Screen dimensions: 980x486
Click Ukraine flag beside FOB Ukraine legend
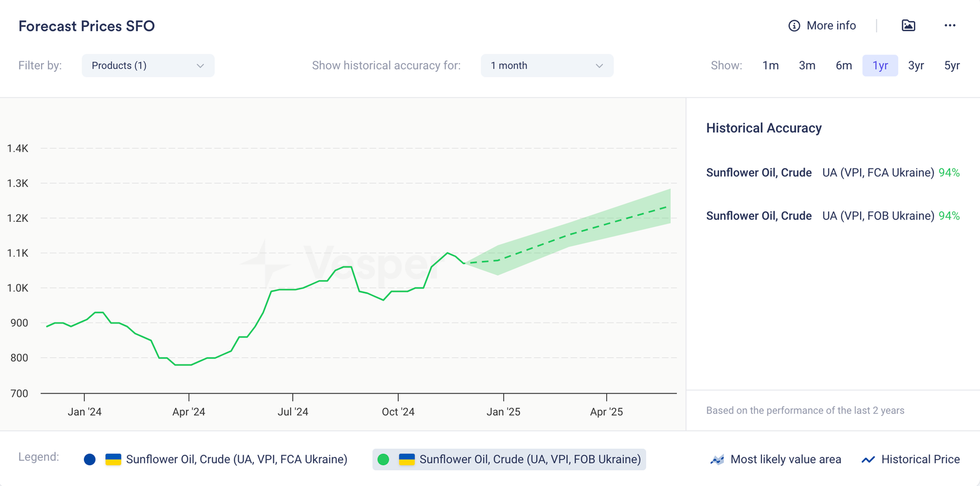(407, 460)
